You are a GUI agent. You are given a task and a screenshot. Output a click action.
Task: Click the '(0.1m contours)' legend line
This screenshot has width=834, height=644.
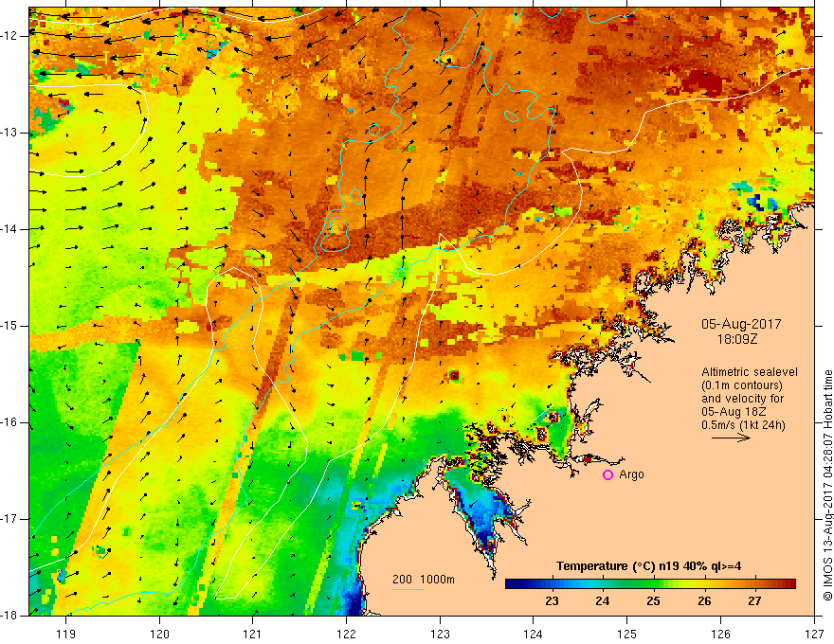(742, 385)
